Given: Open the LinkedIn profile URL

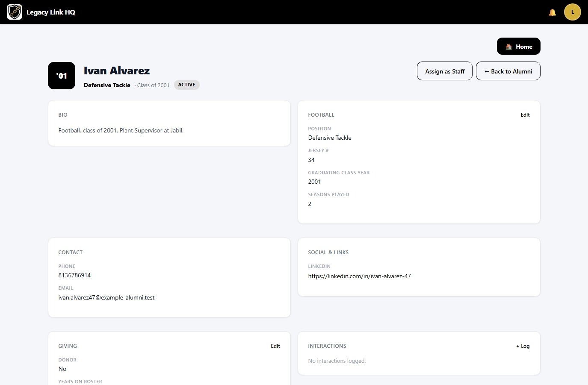Looking at the screenshot, I should 359,276.
